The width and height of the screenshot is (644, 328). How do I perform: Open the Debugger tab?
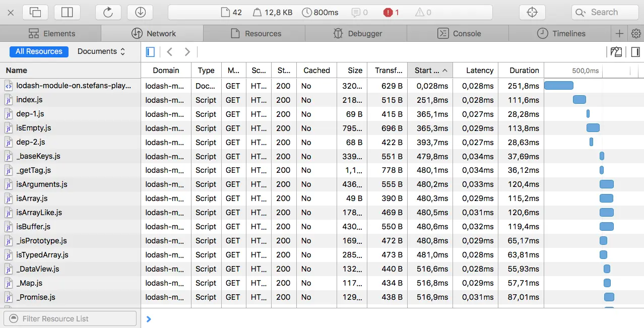point(357,33)
